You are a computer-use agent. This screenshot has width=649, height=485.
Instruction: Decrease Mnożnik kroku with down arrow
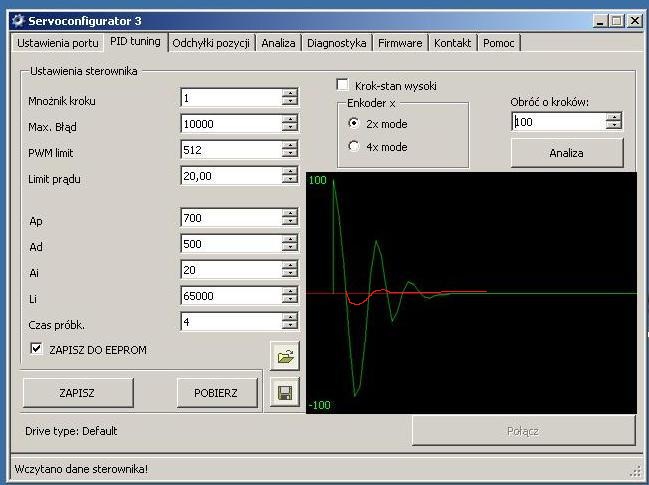290,101
